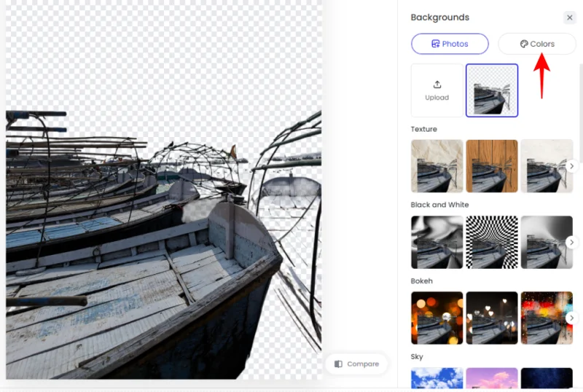Screen dimensions: 583x392
Task: Choose the black swirl background
Action: point(437,242)
